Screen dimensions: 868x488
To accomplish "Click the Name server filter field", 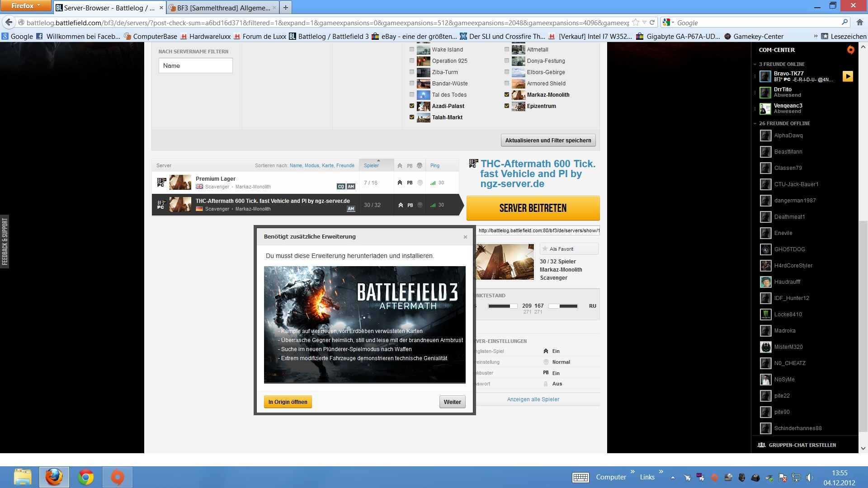I will pos(195,66).
